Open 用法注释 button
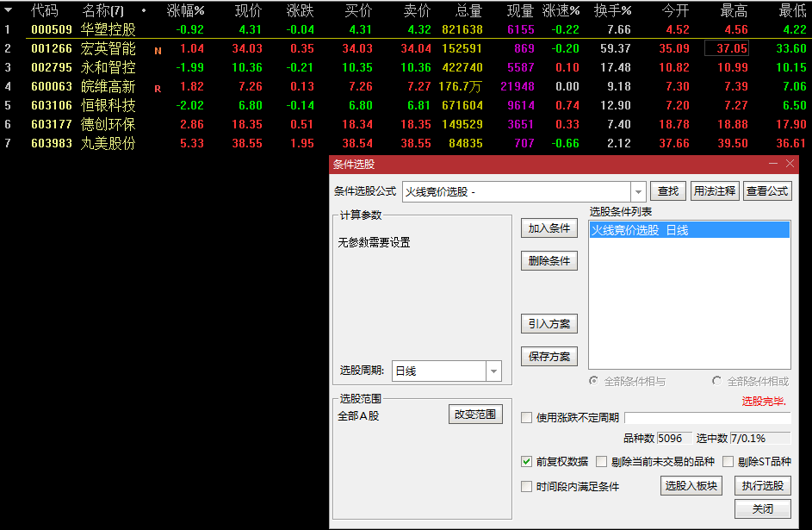Viewport: 812px width, 530px height. [715, 191]
